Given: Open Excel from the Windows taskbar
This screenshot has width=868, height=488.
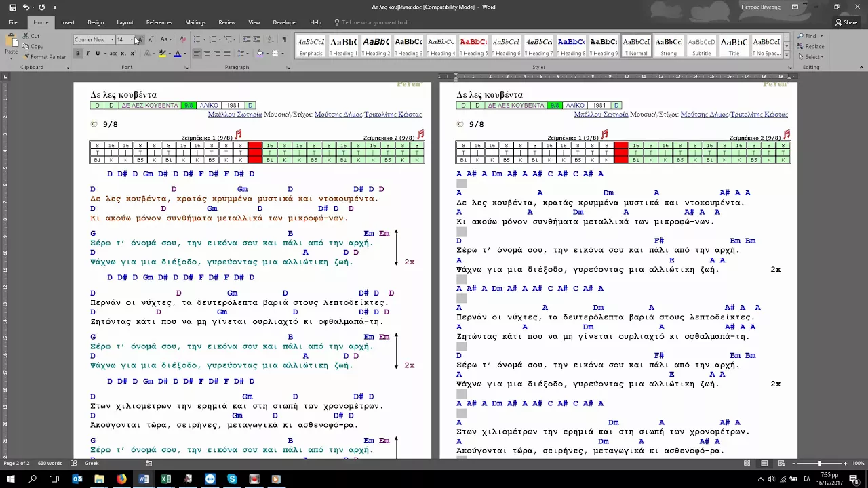Looking at the screenshot, I should tap(165, 479).
